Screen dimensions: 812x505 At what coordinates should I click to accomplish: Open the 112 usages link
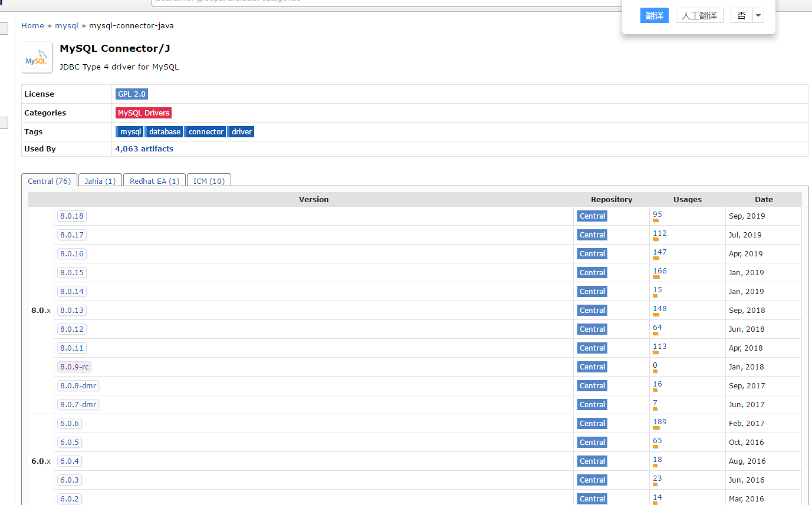click(x=660, y=233)
